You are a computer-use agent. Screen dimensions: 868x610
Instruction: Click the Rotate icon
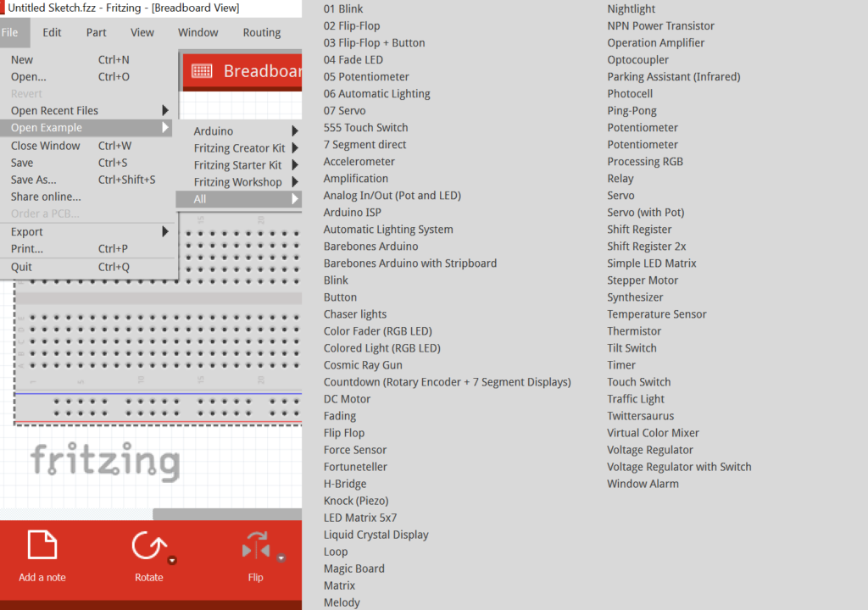pos(148,546)
